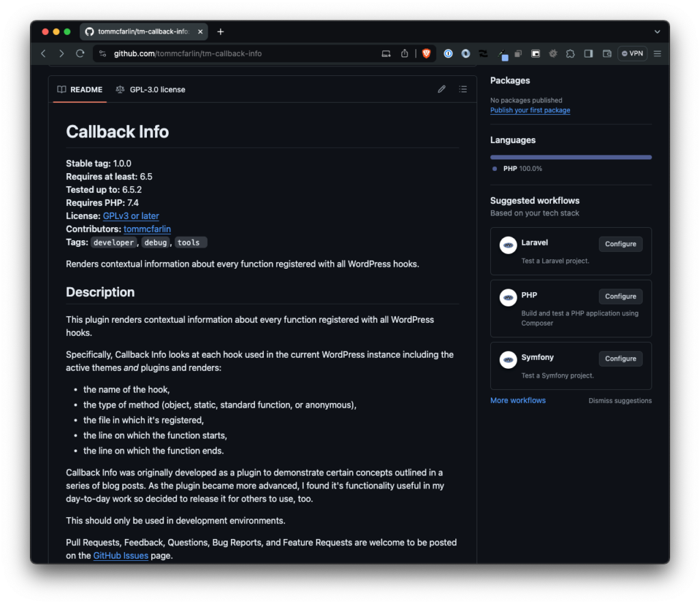Reload the current GitHub page
Image resolution: width=700 pixels, height=604 pixels.
coord(80,53)
